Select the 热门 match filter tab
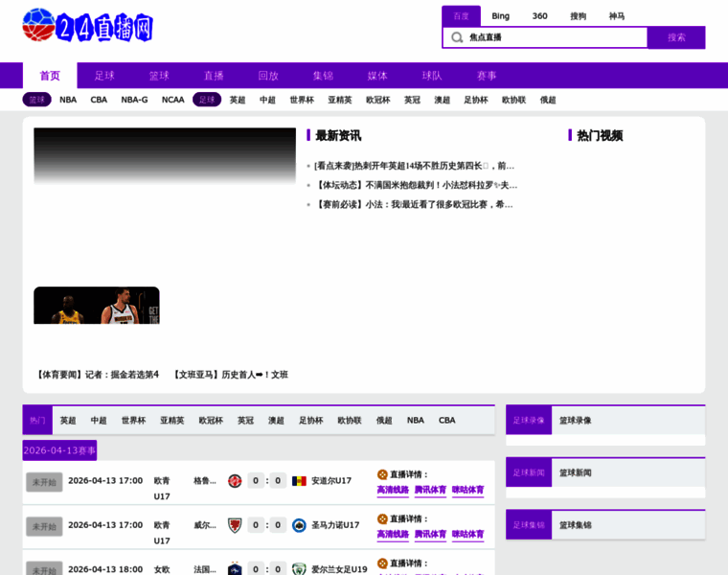 (37, 421)
